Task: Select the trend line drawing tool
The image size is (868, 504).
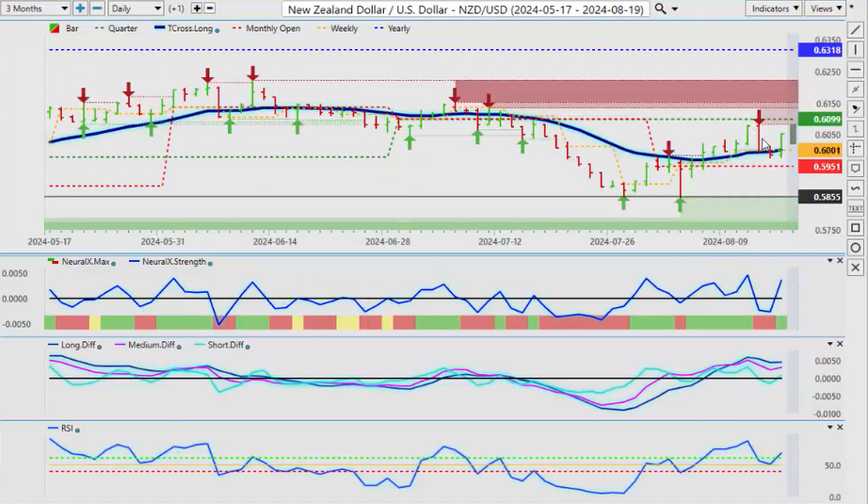Action: (x=855, y=30)
